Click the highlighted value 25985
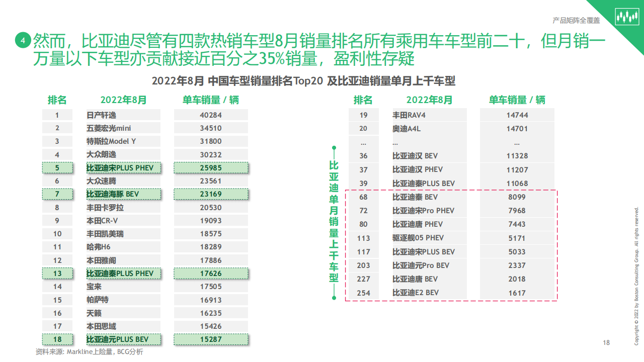 pos(211,167)
